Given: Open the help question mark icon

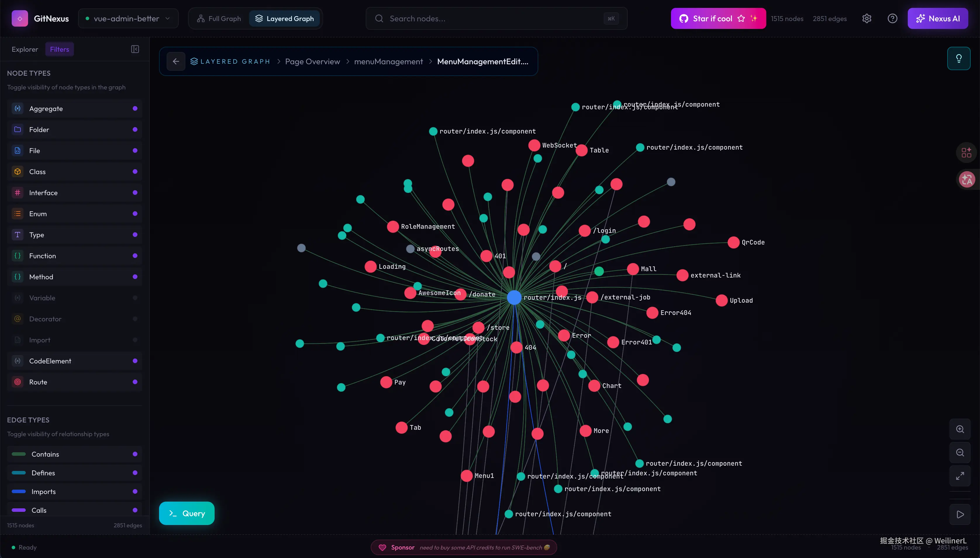Looking at the screenshot, I should tap(893, 18).
